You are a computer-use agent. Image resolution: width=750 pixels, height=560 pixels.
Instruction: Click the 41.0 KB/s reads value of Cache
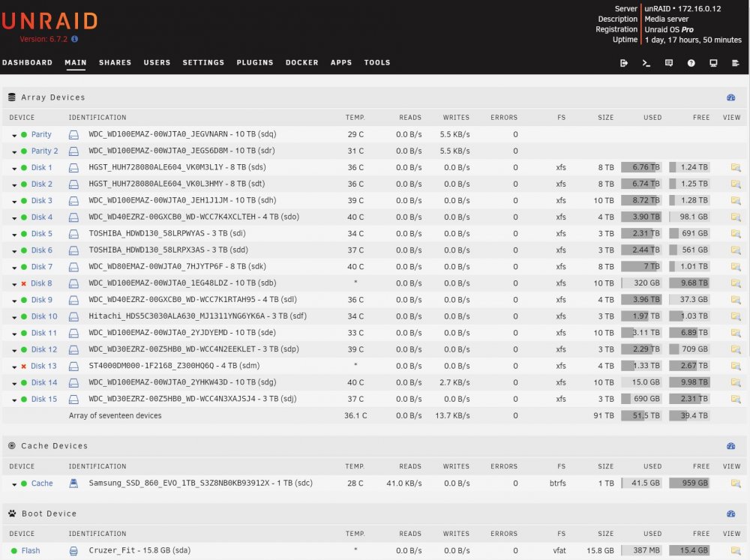(404, 484)
